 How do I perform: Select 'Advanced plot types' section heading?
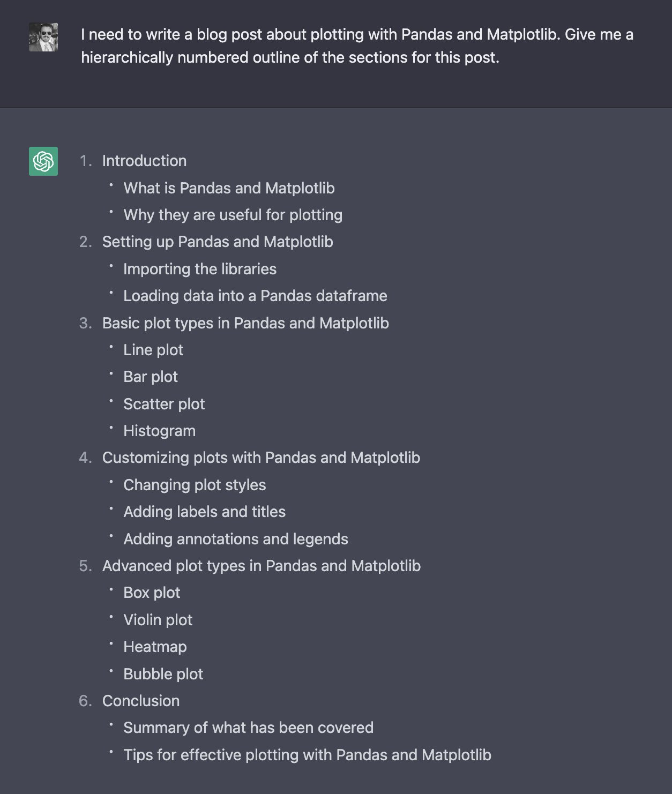262,566
